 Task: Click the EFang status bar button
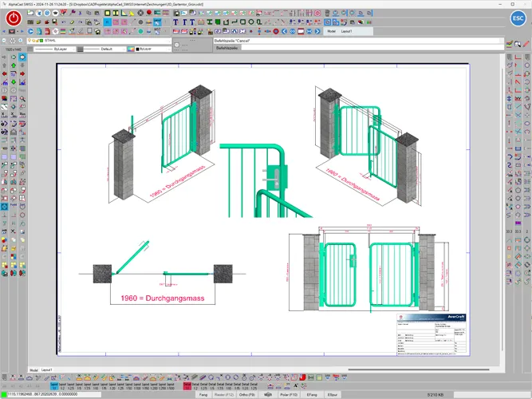(x=312, y=394)
